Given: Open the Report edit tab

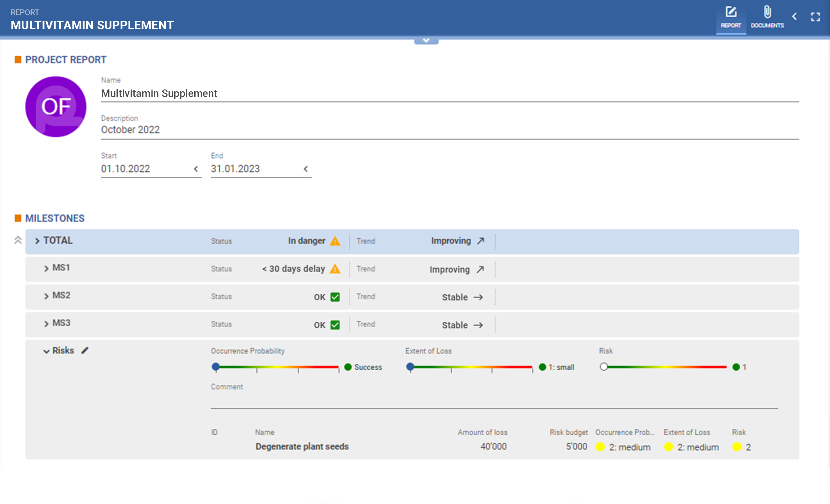Looking at the screenshot, I should [730, 17].
